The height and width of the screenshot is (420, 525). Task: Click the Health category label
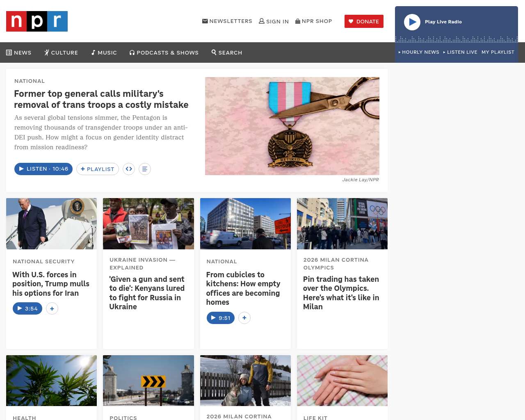[24, 418]
